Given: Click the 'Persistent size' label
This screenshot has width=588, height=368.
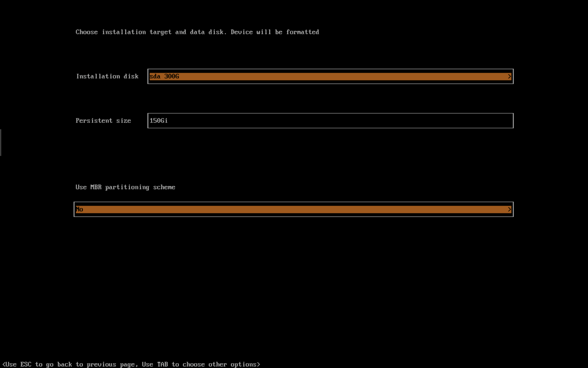Looking at the screenshot, I should (103, 121).
